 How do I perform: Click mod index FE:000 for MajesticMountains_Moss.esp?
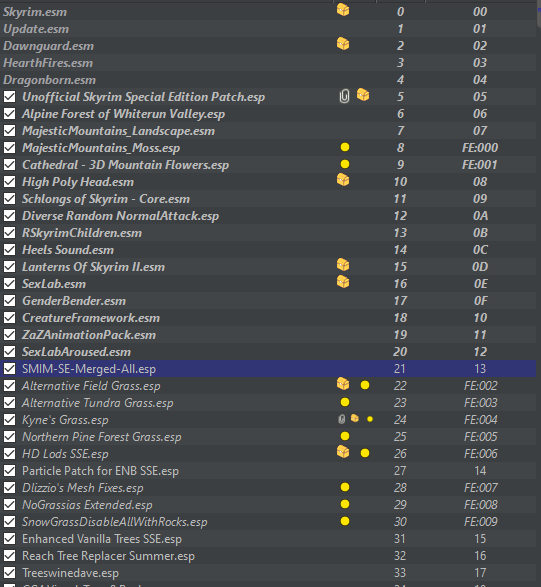coord(480,148)
